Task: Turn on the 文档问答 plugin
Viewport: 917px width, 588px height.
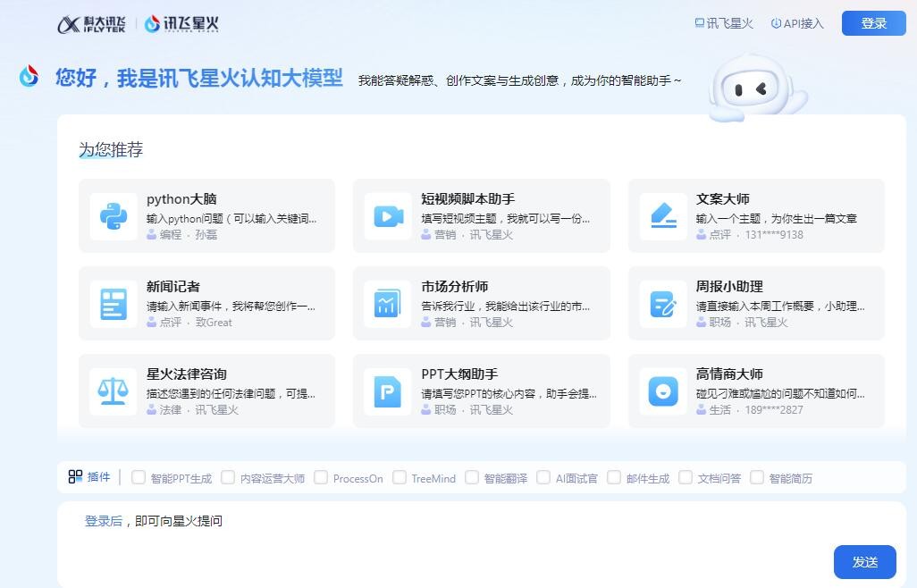Action: tap(686, 477)
